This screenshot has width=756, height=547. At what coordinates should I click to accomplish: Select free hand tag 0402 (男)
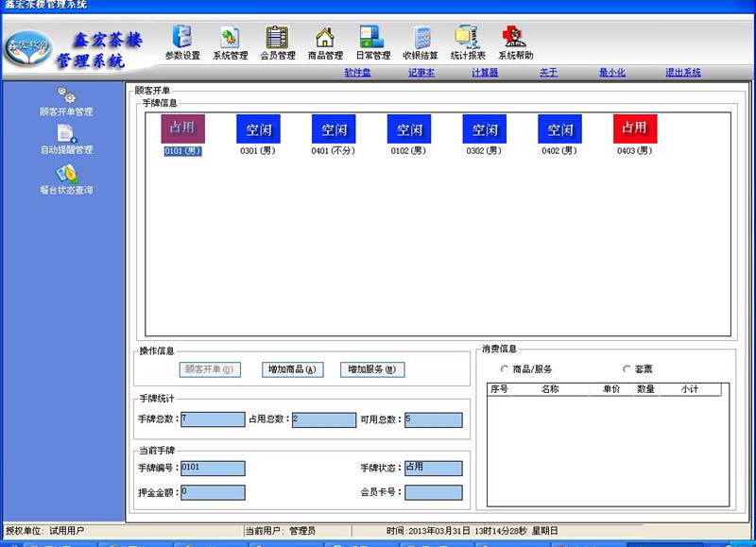coord(559,135)
